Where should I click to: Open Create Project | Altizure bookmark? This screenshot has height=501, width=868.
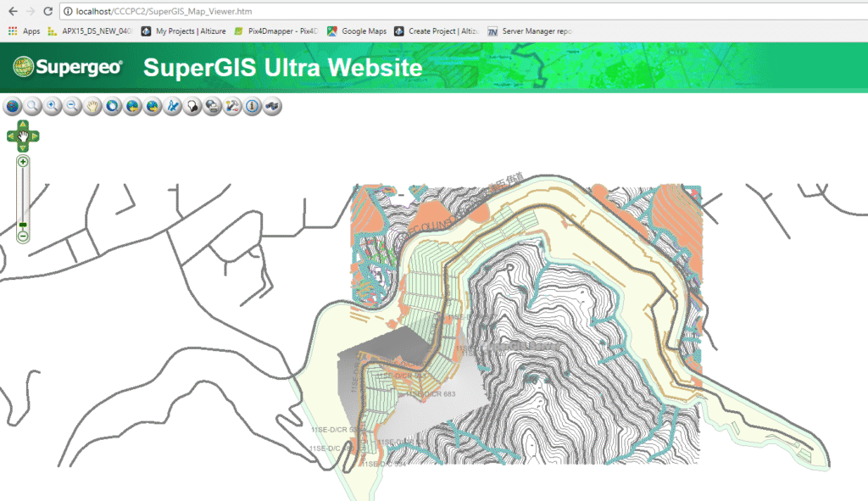click(437, 31)
